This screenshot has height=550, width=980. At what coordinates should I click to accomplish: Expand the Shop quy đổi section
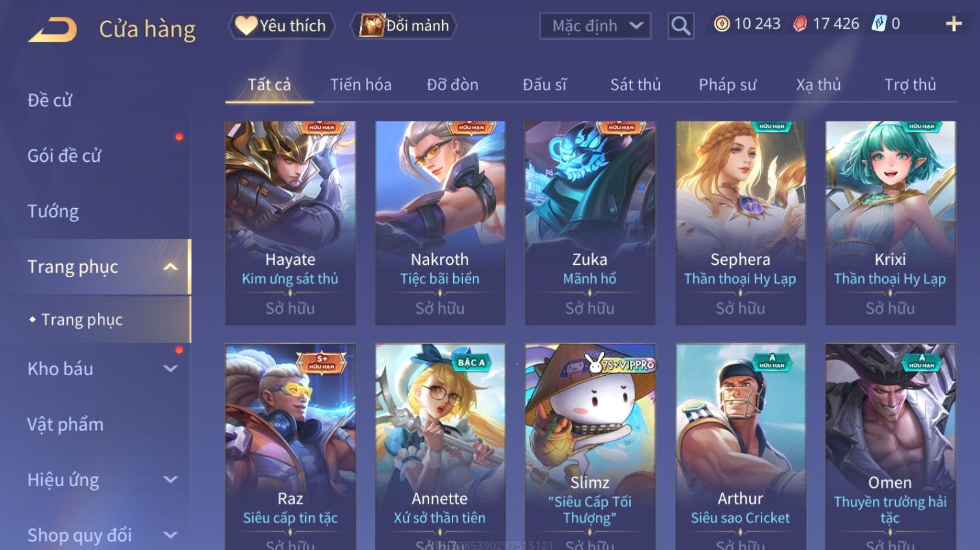(170, 535)
